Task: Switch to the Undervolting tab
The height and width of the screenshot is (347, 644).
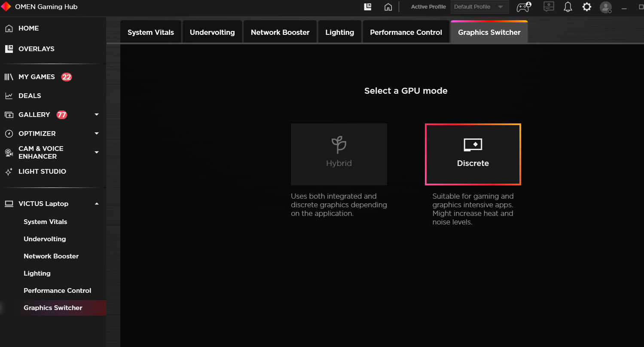Action: (212, 32)
